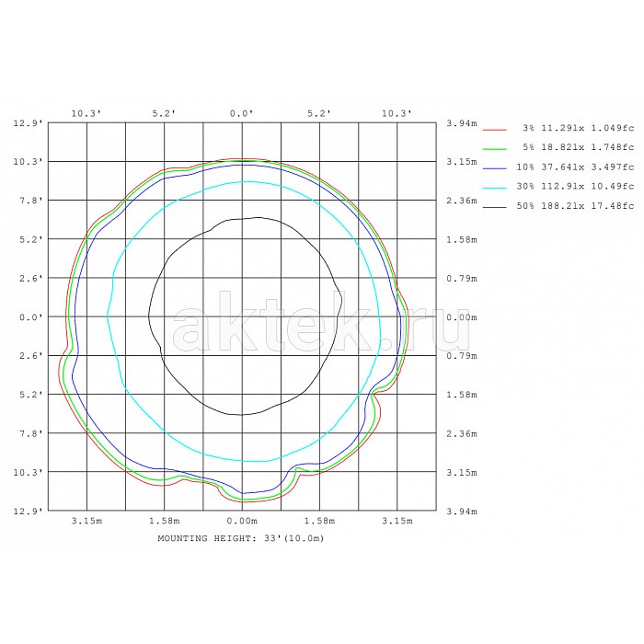
Task: Click the "0.0'" label on the left axis
Action: click(30, 317)
